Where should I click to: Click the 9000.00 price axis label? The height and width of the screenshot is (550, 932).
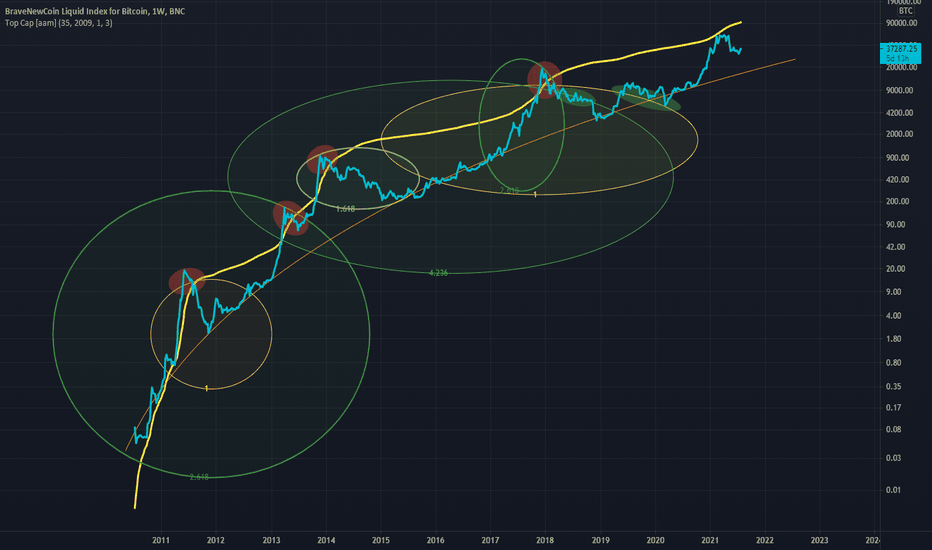pyautogui.click(x=899, y=90)
